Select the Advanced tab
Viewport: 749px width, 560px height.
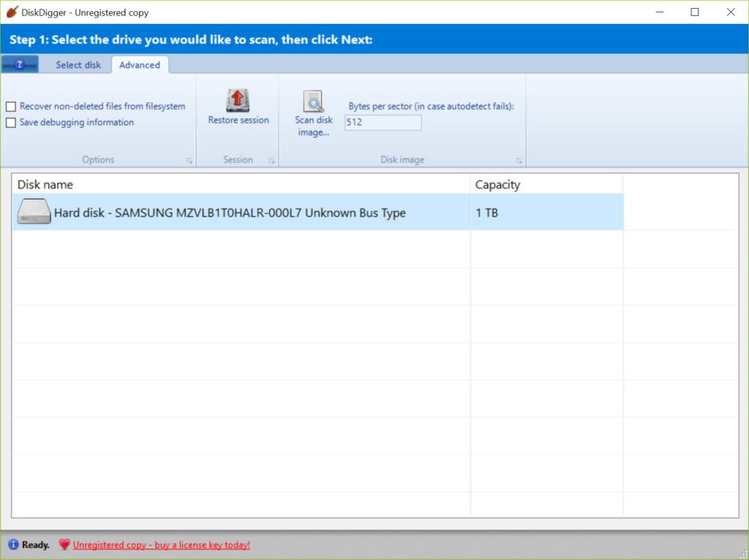coord(140,65)
